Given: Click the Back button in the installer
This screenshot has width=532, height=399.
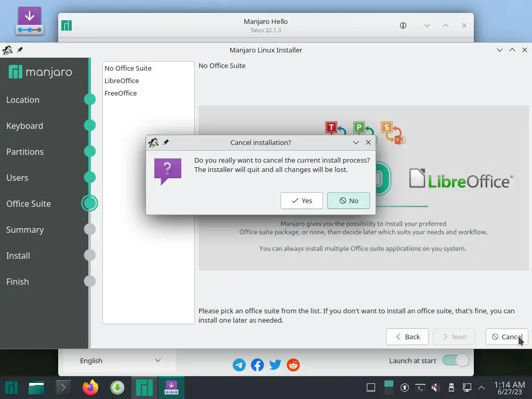Looking at the screenshot, I should 407,337.
